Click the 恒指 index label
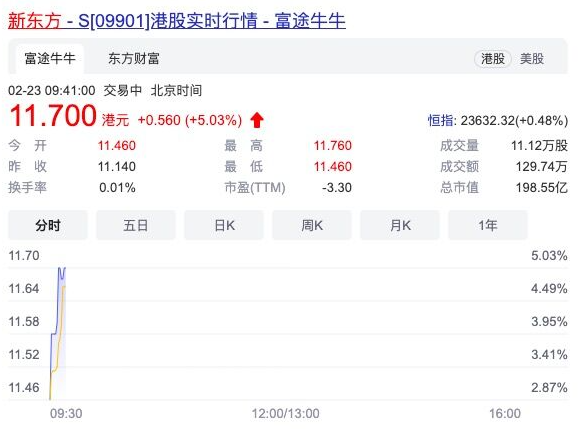 (x=441, y=120)
